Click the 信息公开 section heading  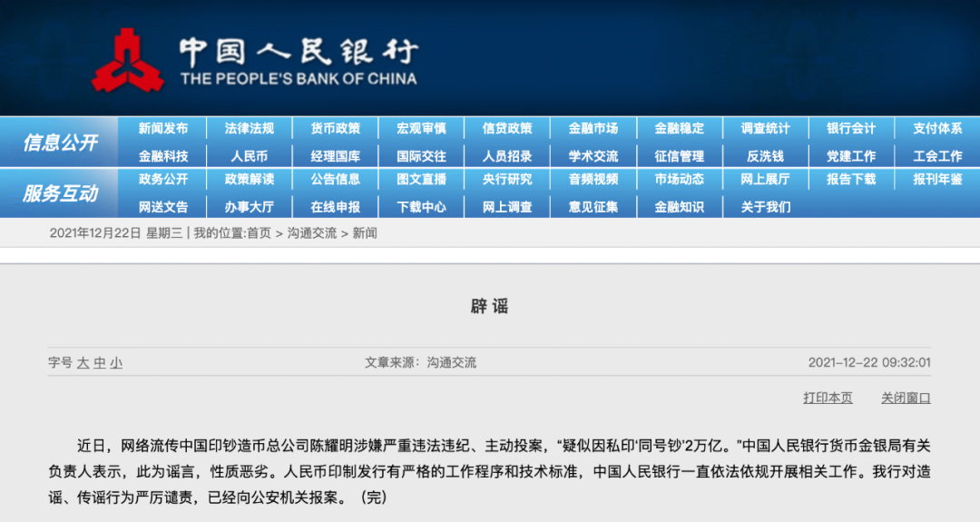60,143
